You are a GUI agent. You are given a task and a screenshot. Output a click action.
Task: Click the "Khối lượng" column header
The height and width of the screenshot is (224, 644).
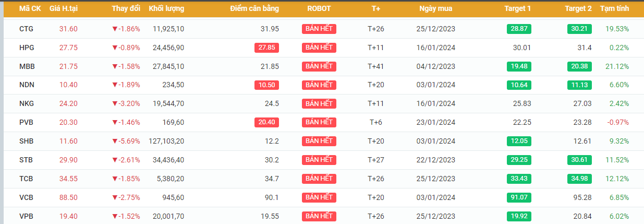point(166,9)
